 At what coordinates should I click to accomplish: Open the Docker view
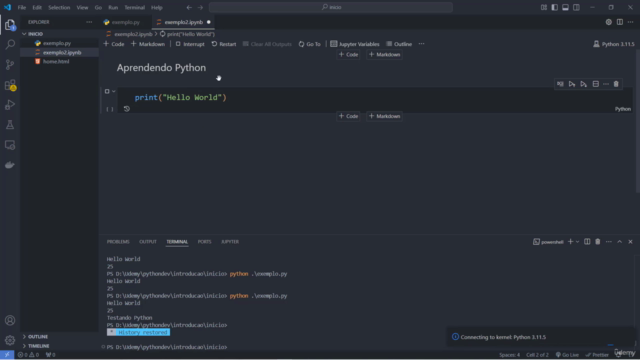(x=10, y=165)
